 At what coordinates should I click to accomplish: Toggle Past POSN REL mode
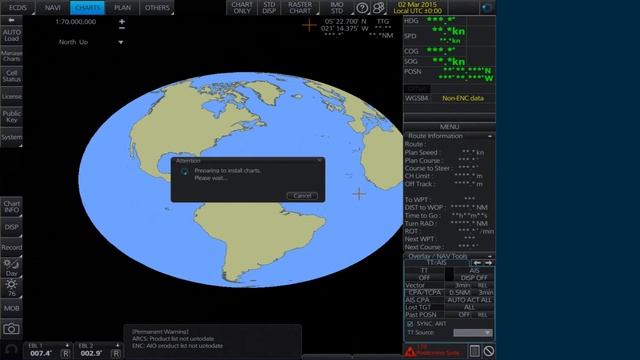point(482,315)
